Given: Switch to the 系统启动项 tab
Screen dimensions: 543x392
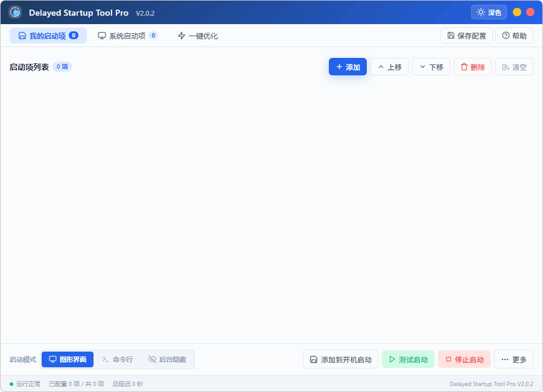Looking at the screenshot, I should click(128, 36).
